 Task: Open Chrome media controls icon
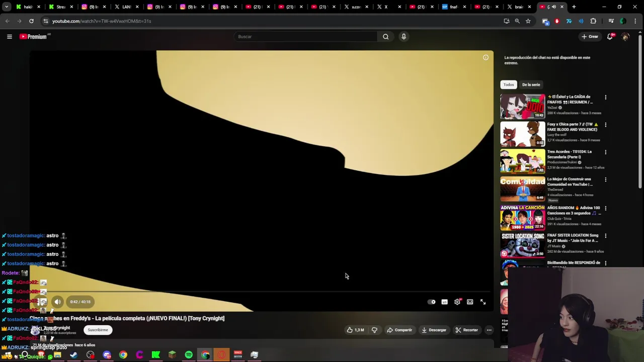tap(611, 21)
